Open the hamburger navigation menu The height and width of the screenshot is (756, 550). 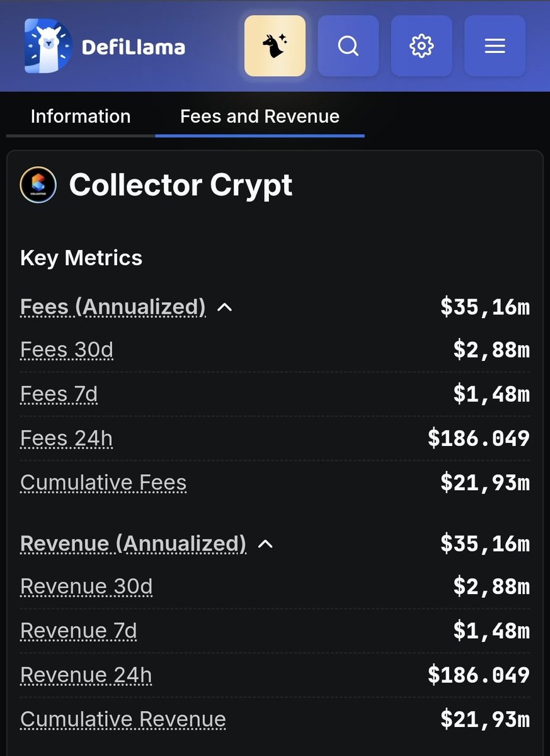point(495,46)
